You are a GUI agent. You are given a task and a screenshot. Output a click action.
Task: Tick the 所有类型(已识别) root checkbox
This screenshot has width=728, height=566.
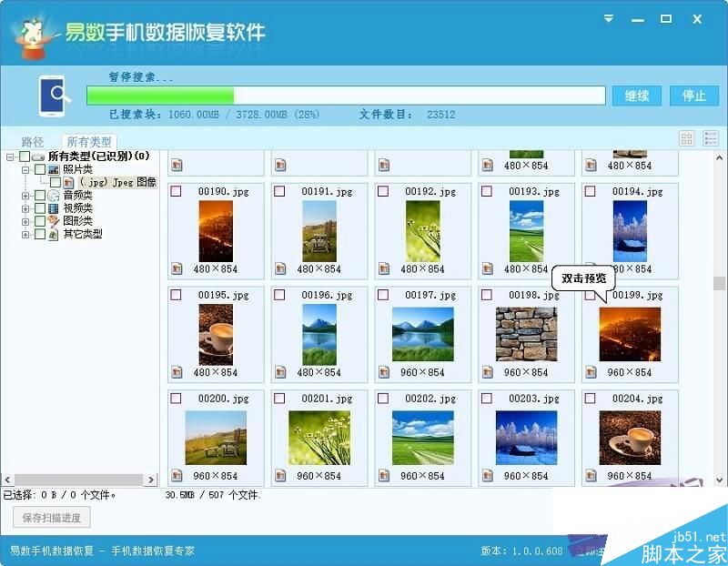tap(25, 157)
